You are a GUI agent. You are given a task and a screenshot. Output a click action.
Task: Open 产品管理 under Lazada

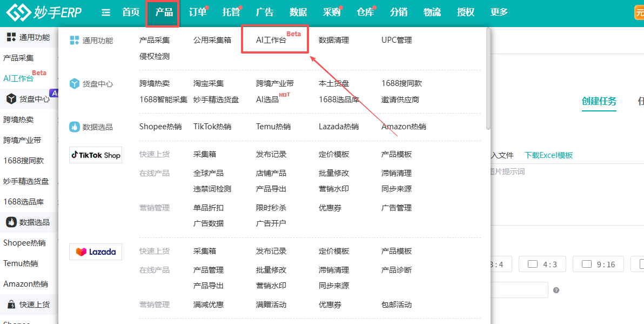(209, 270)
